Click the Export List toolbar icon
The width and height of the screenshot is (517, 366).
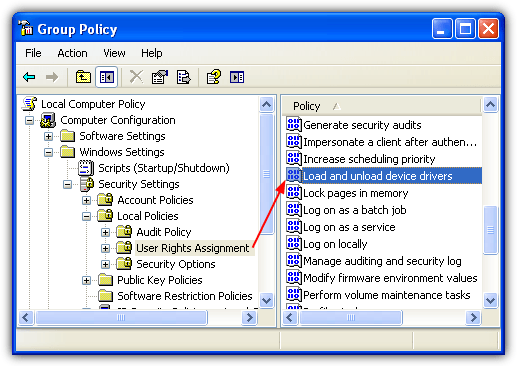(x=183, y=77)
